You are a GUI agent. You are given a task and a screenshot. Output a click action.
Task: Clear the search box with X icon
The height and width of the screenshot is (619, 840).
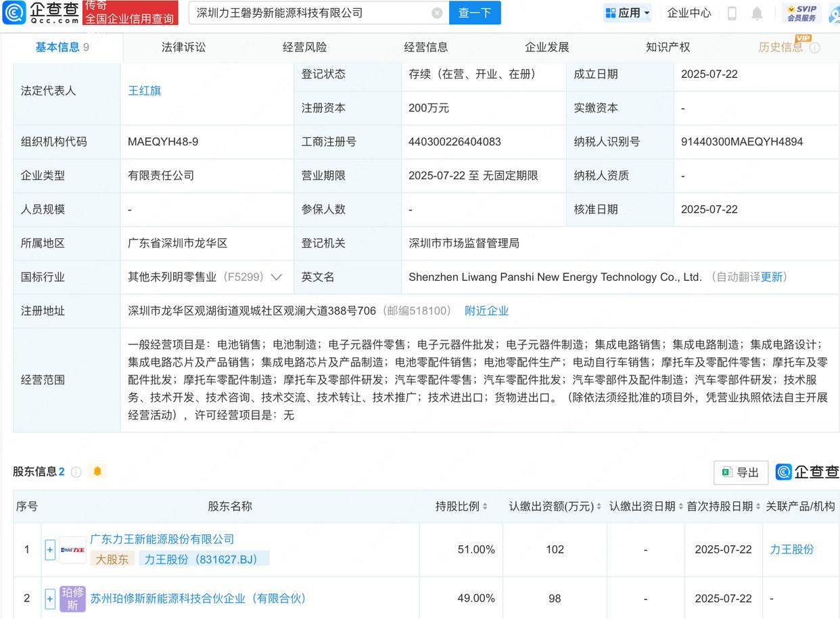[437, 13]
